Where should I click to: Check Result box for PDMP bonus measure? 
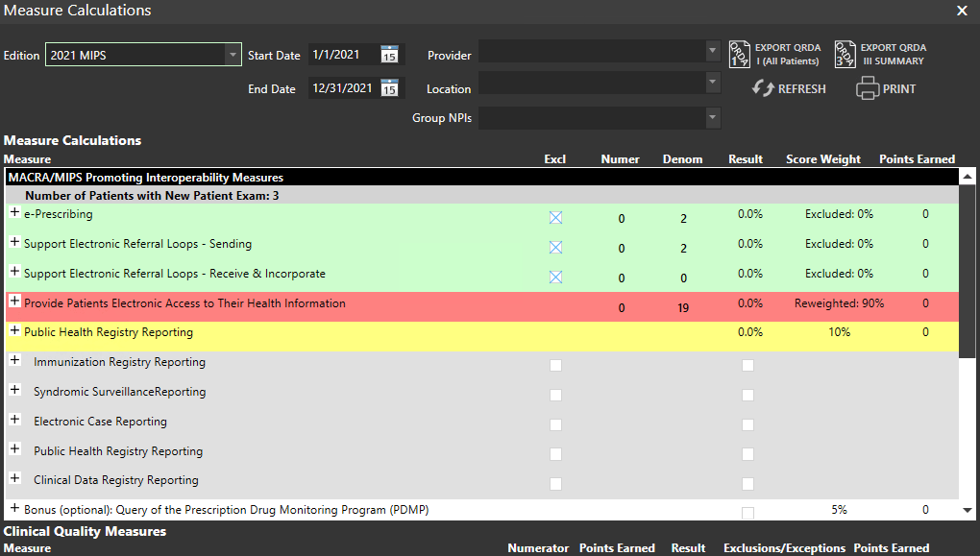click(x=747, y=513)
